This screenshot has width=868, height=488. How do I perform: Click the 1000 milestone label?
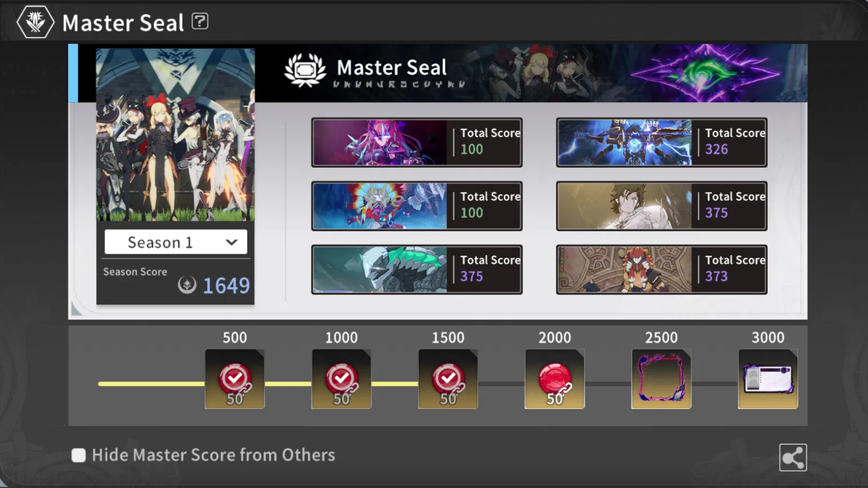click(341, 337)
